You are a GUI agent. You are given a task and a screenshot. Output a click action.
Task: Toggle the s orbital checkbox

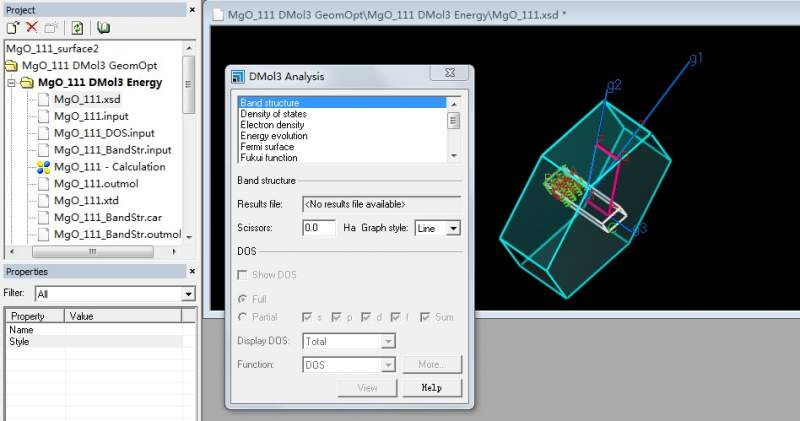pos(307,317)
